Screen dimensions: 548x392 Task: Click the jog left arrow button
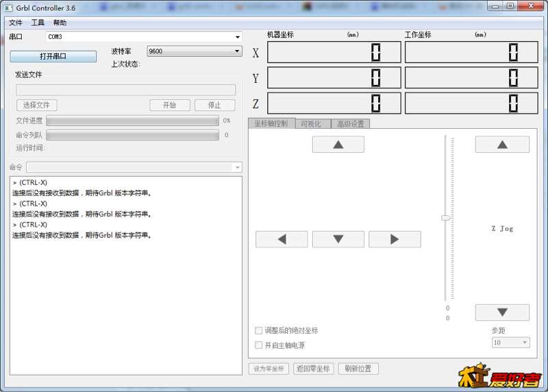click(282, 239)
